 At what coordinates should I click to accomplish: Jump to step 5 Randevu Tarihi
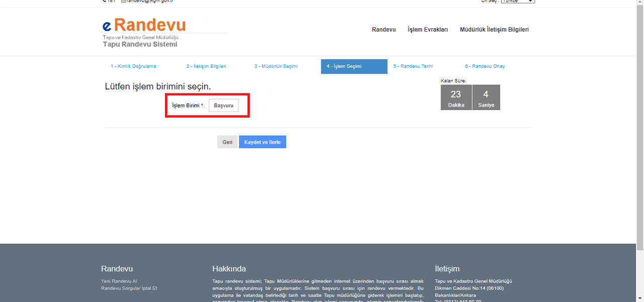(x=413, y=66)
